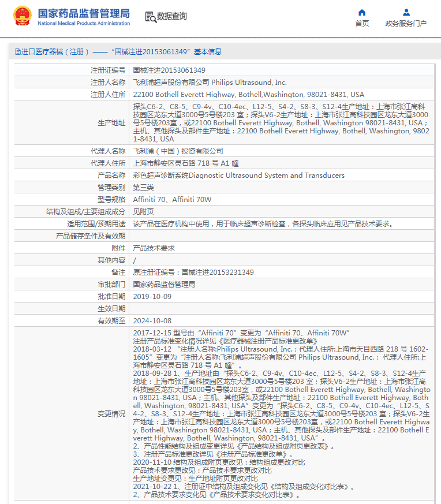
Task: Click the Philips Ultrasound, Inc. registrant name cell
Action: [210, 82]
